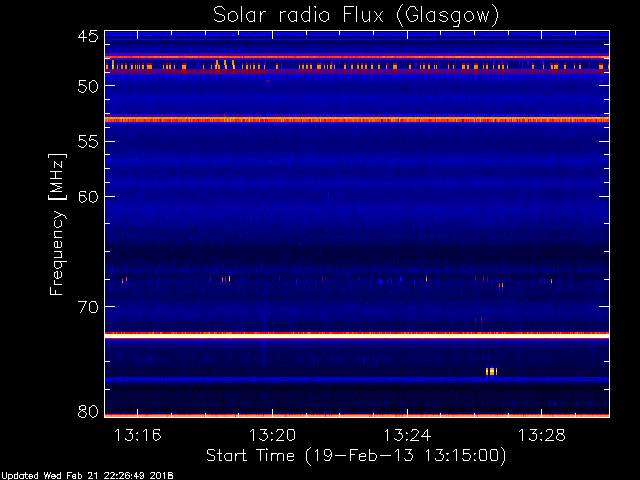Image resolution: width=640 pixels, height=480 pixels.
Task: Select the 13:28 time axis label
Action: click(x=542, y=435)
